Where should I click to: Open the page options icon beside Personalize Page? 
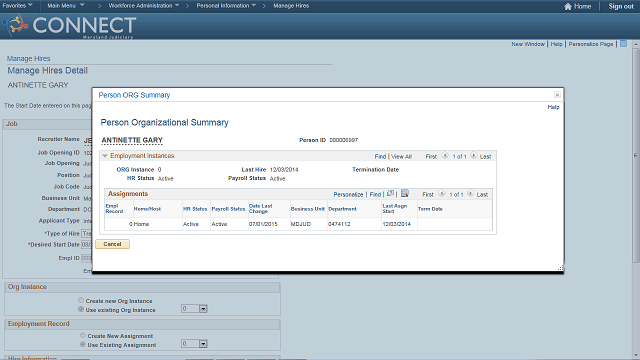pos(623,44)
